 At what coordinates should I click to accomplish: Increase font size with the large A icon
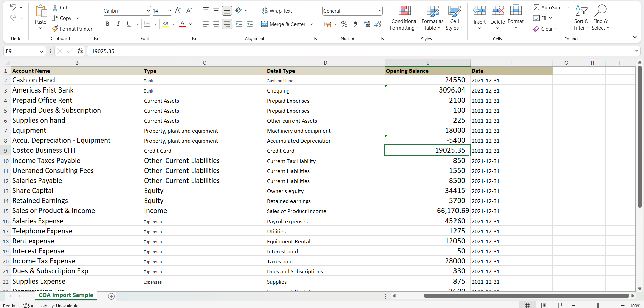178,11
